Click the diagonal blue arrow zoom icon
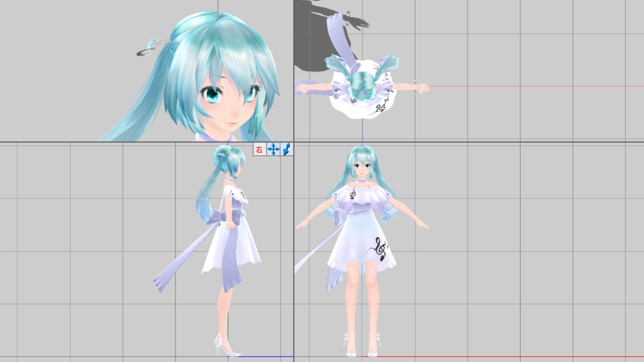The image size is (644, 362). click(286, 150)
